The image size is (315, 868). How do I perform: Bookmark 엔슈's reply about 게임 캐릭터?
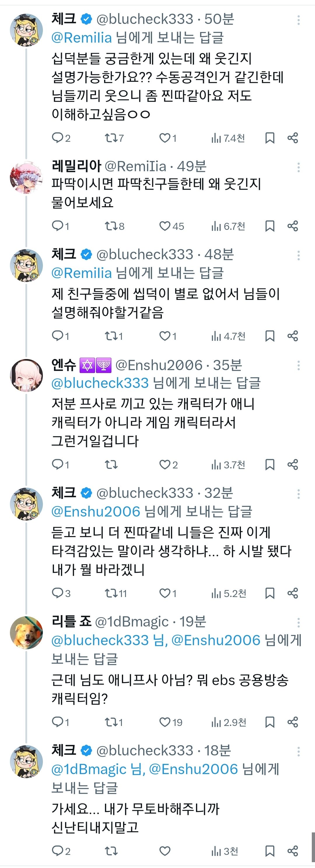click(269, 465)
